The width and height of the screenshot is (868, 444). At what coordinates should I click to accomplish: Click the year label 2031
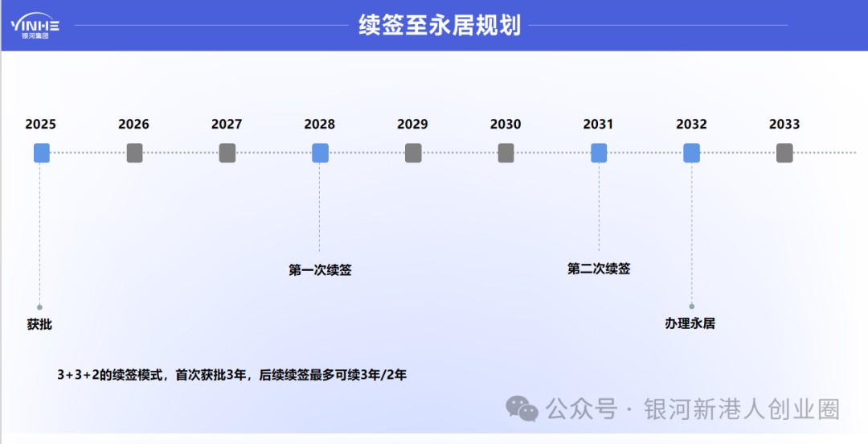pyautogui.click(x=598, y=124)
